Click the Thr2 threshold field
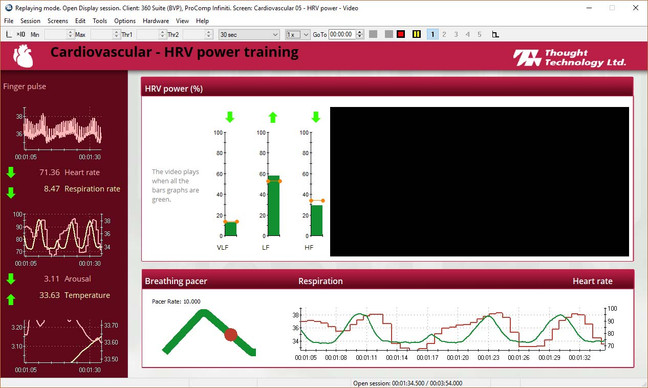Image resolution: width=648 pixels, height=388 pixels. point(194,34)
